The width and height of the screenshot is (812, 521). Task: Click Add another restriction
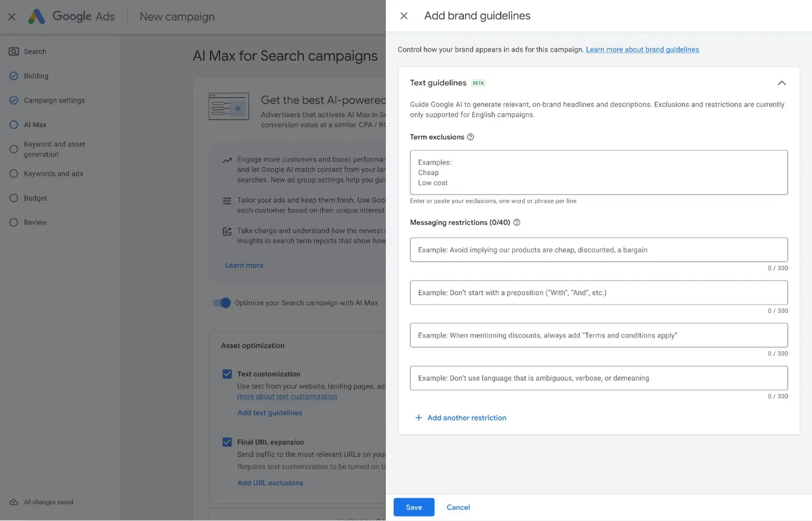pos(461,418)
